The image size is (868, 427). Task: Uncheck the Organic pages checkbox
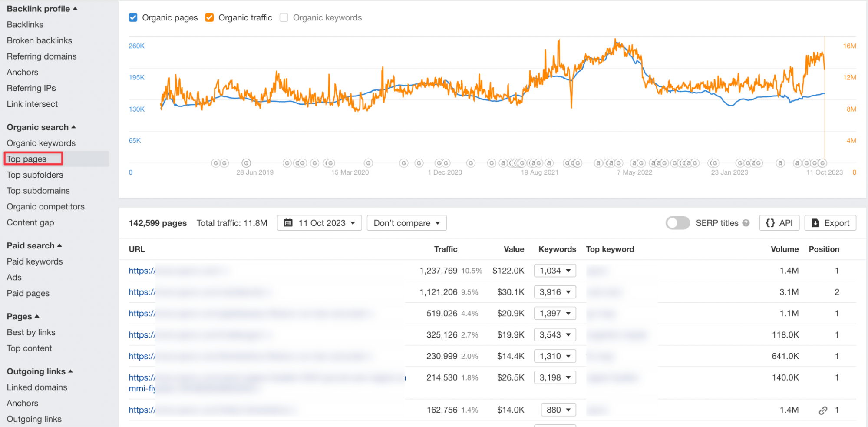133,17
